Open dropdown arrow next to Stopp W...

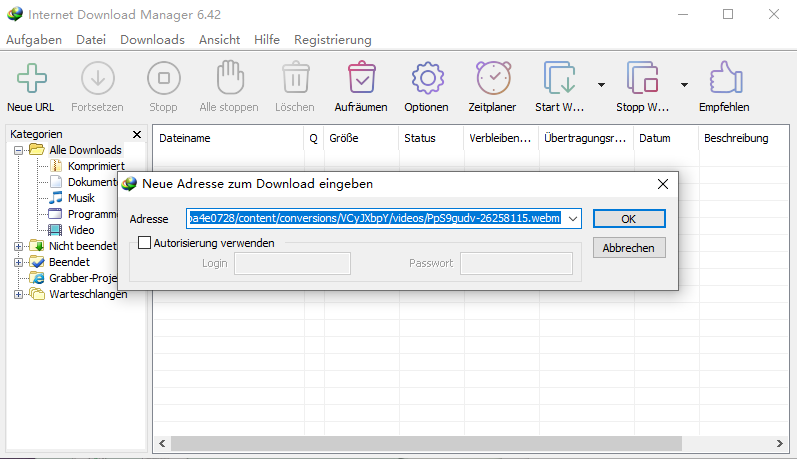point(685,85)
